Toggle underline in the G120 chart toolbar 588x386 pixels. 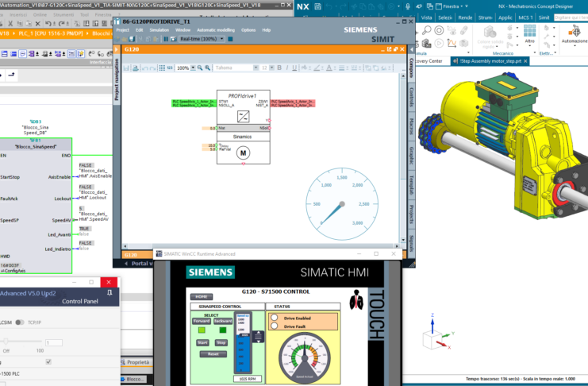coord(294,68)
